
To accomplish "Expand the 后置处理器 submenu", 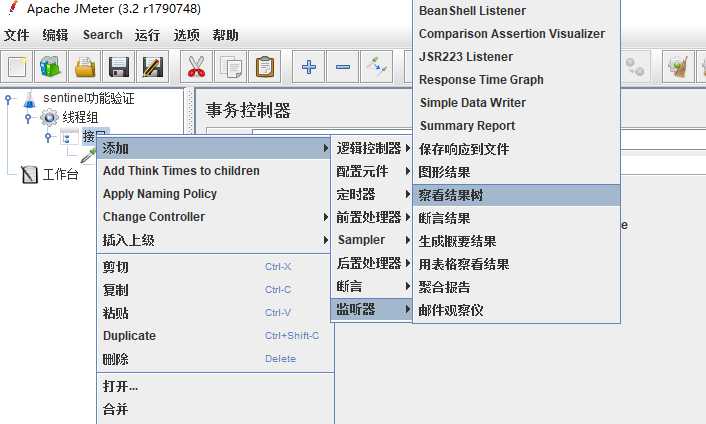I will (372, 263).
